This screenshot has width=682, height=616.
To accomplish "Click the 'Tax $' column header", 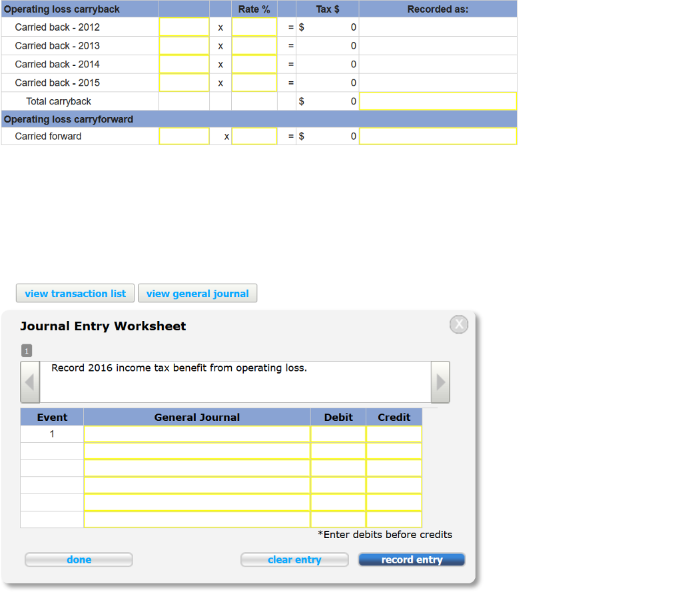I will pos(328,9).
